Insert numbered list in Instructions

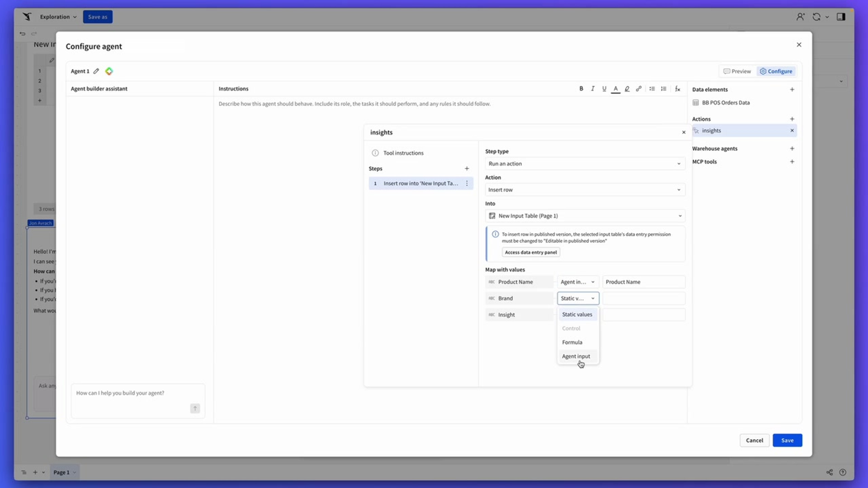point(663,89)
